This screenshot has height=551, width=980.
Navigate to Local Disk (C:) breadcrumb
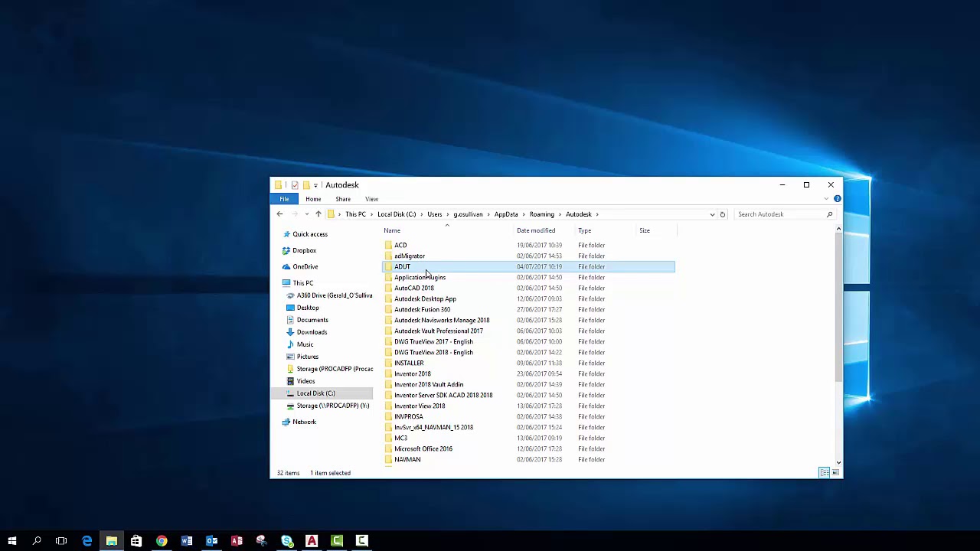coord(397,214)
